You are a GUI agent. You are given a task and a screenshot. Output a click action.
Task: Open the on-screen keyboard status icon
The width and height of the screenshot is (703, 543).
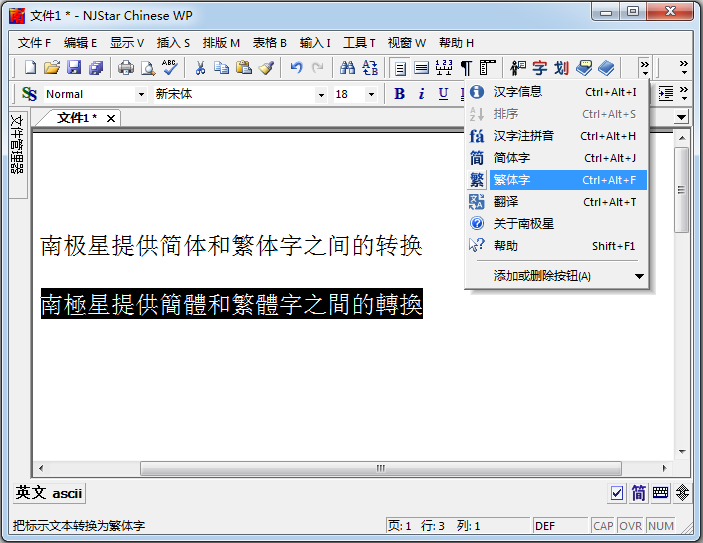660,493
